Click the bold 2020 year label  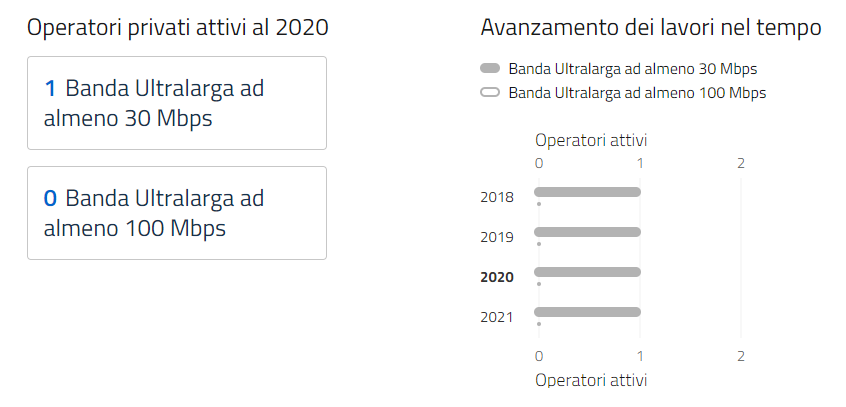click(x=497, y=277)
